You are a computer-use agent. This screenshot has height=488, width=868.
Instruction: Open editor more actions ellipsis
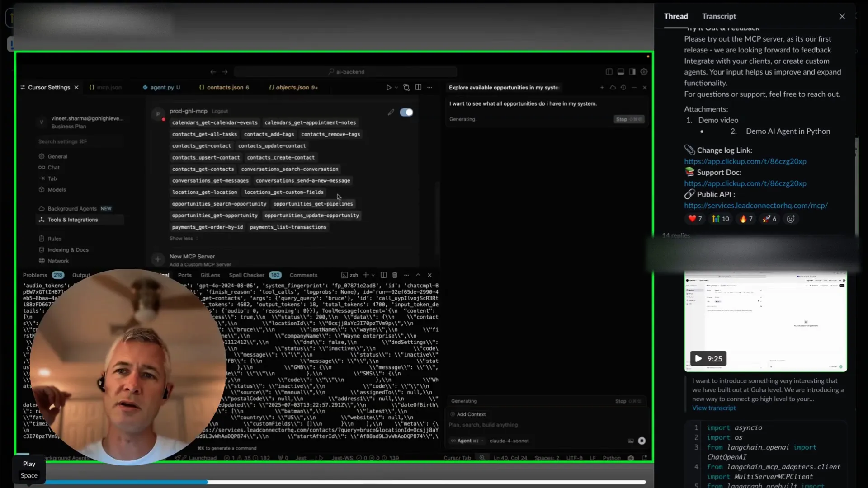pos(429,88)
